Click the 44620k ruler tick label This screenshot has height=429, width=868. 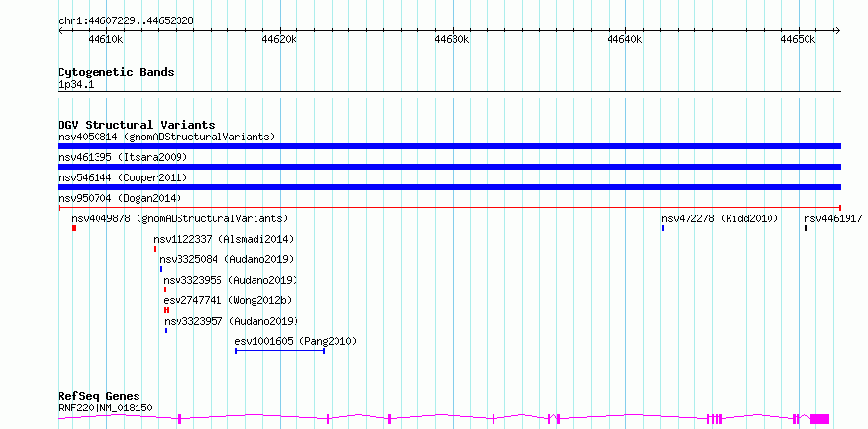point(279,39)
